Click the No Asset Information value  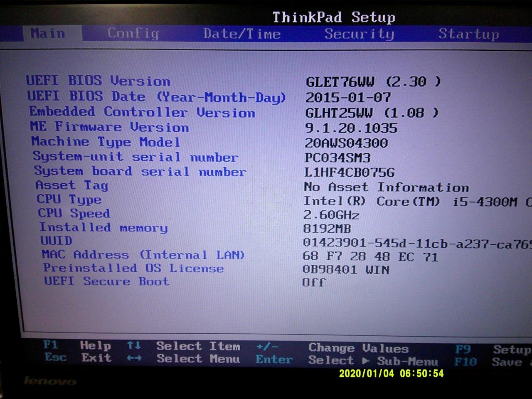(386, 187)
